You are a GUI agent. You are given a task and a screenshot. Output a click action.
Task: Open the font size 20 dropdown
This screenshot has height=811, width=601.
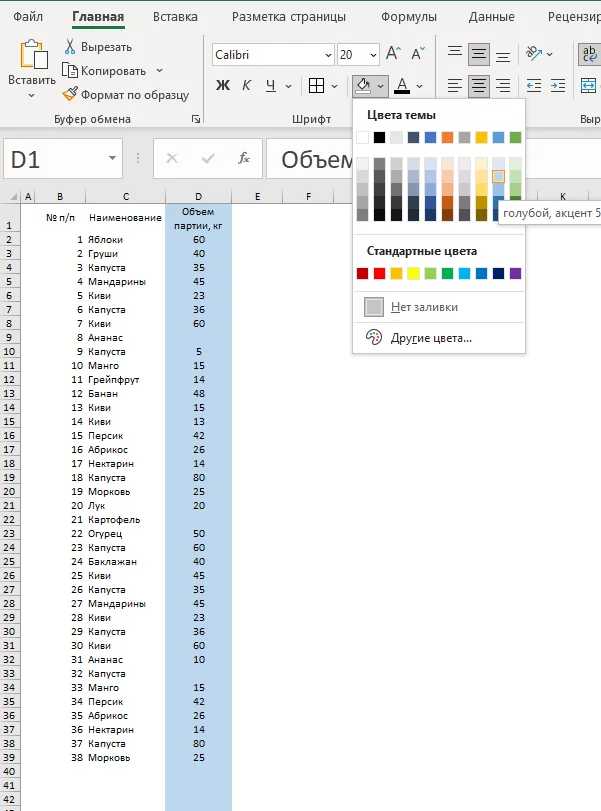click(x=373, y=55)
